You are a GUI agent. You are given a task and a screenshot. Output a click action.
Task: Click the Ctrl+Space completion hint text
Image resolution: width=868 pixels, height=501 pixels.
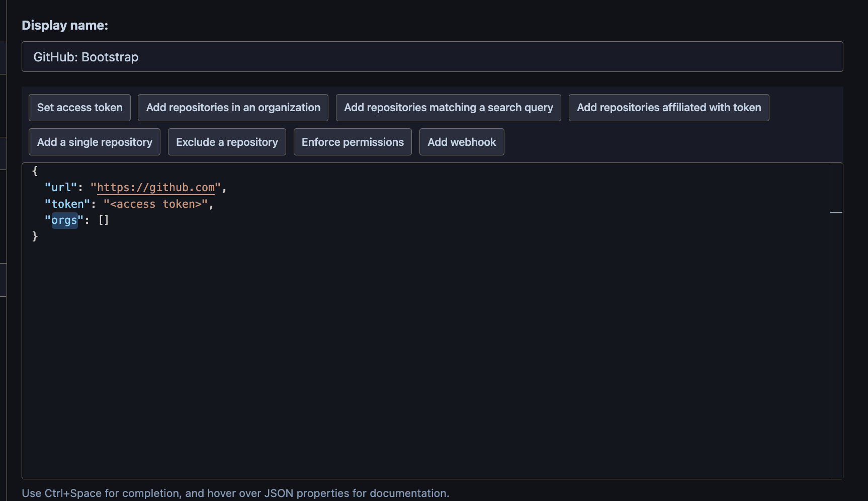[235, 493]
